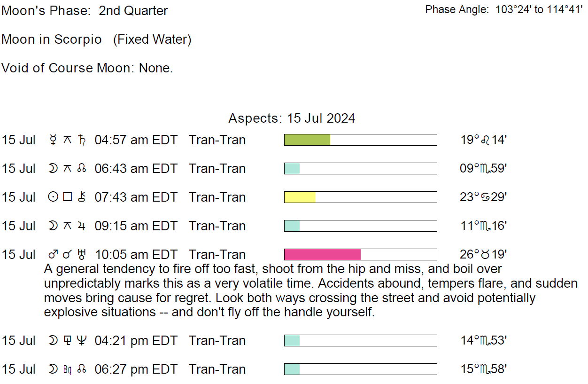Click the Mars symbol in the 10:05 am aspect
The height and width of the screenshot is (384, 588).
point(53,255)
